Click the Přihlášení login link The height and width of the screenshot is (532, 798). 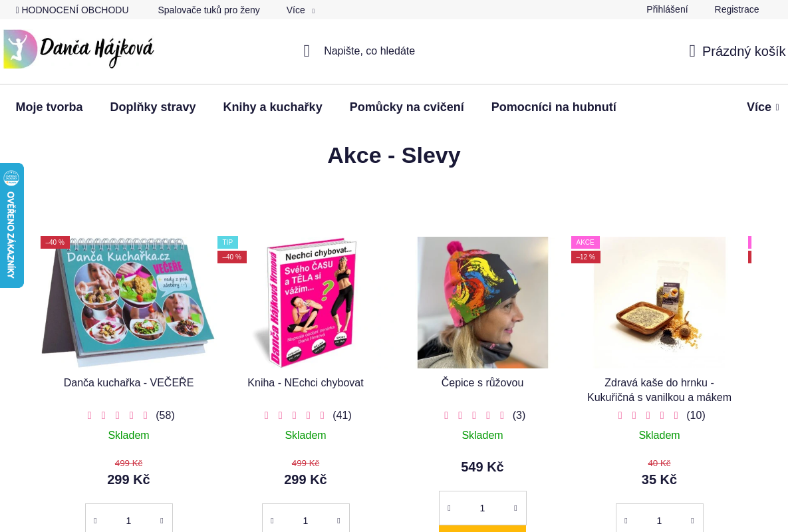667,9
